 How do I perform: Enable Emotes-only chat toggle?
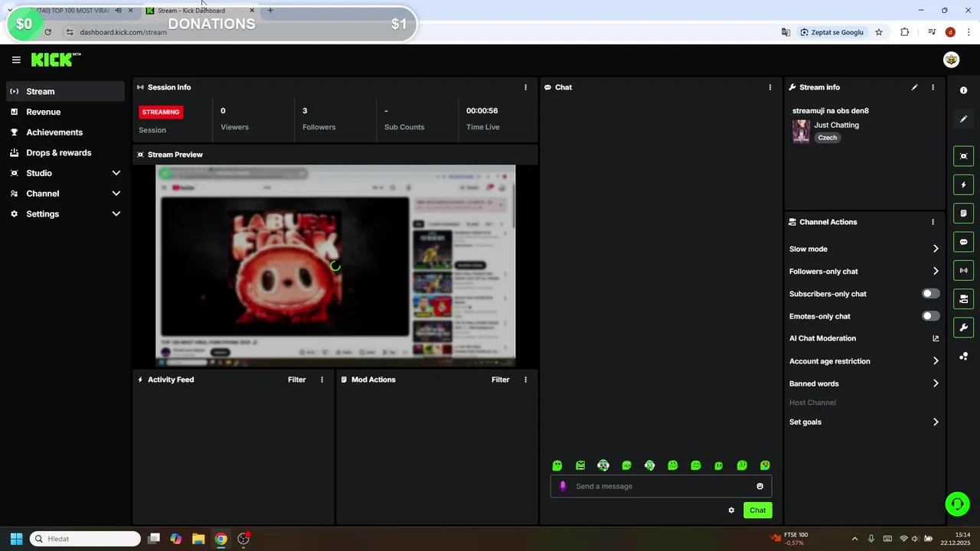coord(930,316)
